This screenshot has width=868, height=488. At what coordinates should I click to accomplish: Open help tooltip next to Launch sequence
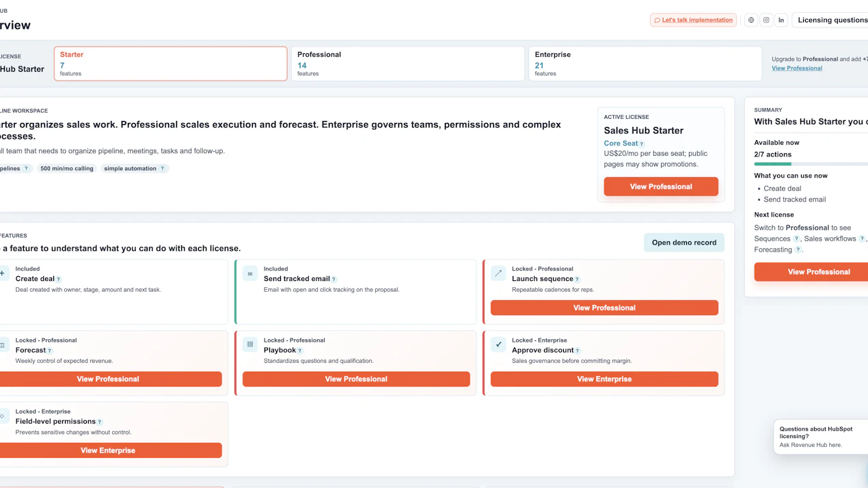coord(578,280)
